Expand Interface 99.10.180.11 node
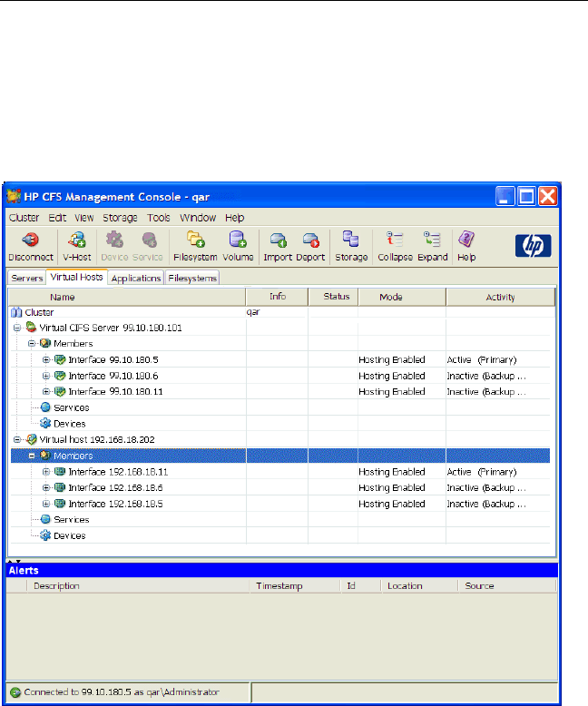 point(46,392)
